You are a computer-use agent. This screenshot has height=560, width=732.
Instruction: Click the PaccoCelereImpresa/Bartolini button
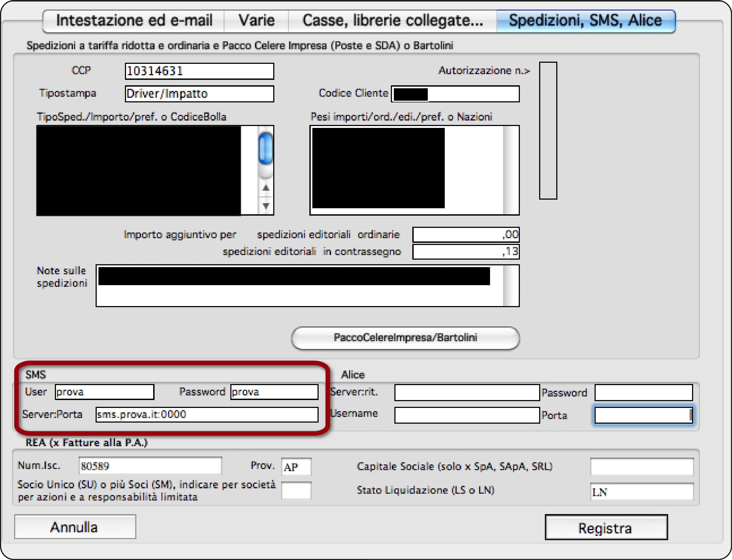click(x=405, y=338)
